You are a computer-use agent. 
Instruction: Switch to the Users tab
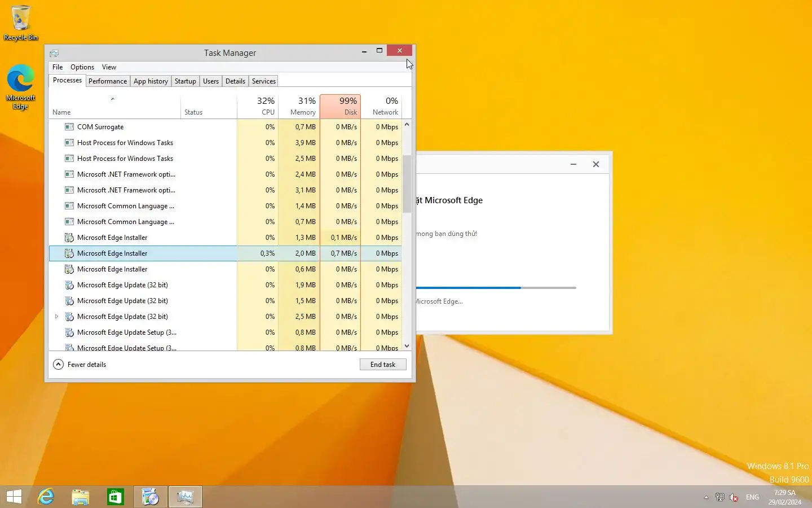(x=211, y=81)
